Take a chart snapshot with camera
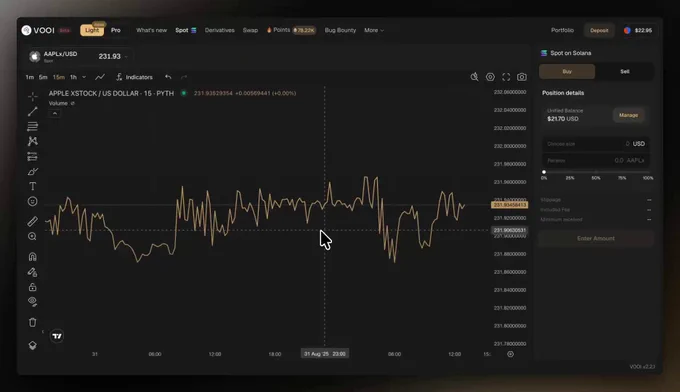This screenshot has width=680, height=392. click(x=522, y=77)
